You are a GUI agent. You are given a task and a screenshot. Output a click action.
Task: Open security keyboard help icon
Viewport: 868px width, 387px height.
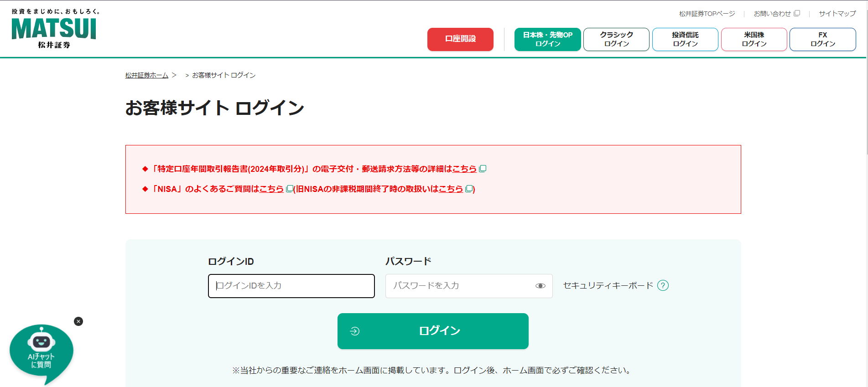(x=663, y=285)
